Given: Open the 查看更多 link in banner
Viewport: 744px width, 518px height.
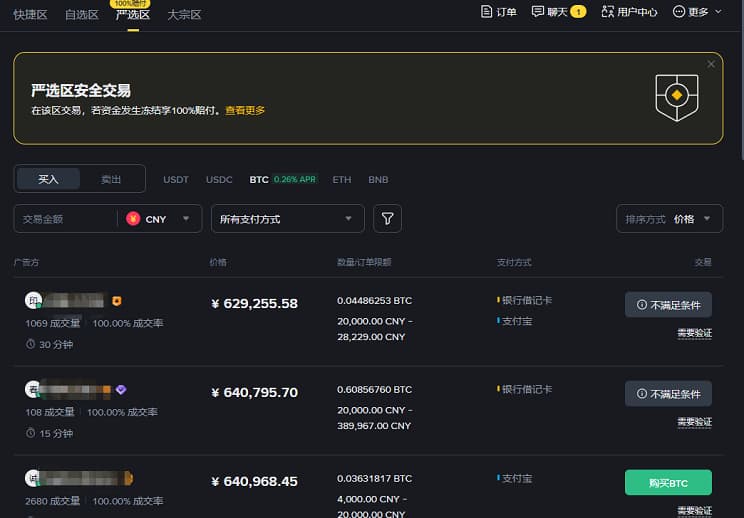Looking at the screenshot, I should pyautogui.click(x=245, y=111).
